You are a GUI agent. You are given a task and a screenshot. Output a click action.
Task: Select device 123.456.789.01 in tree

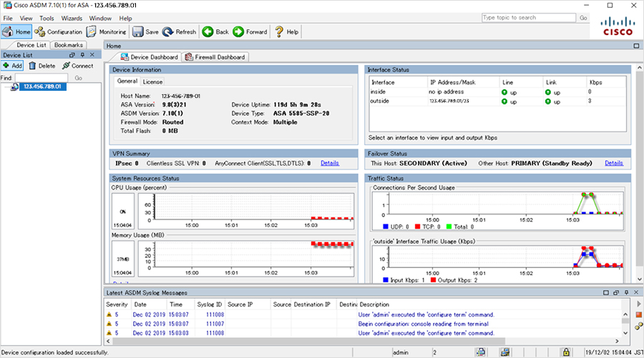click(42, 86)
